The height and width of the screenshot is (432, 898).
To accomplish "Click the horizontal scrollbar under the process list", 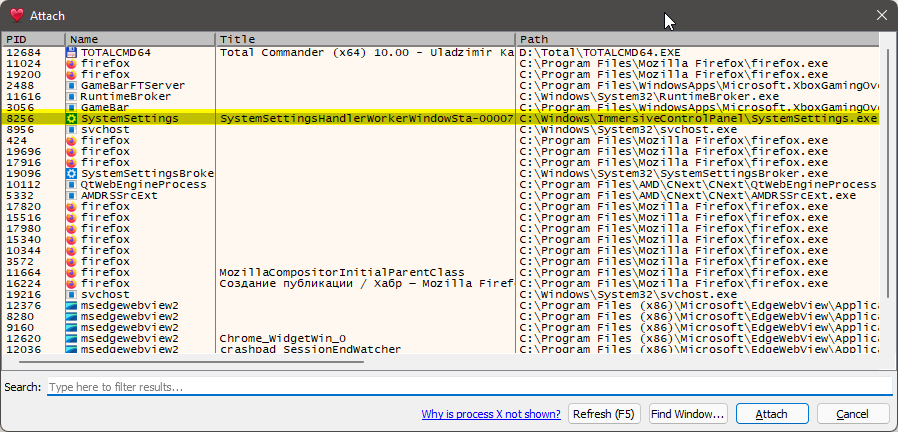I will 191,362.
